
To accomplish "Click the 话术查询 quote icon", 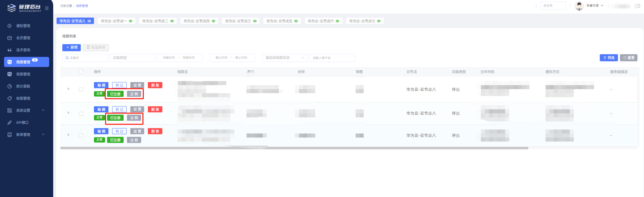I will [10, 50].
